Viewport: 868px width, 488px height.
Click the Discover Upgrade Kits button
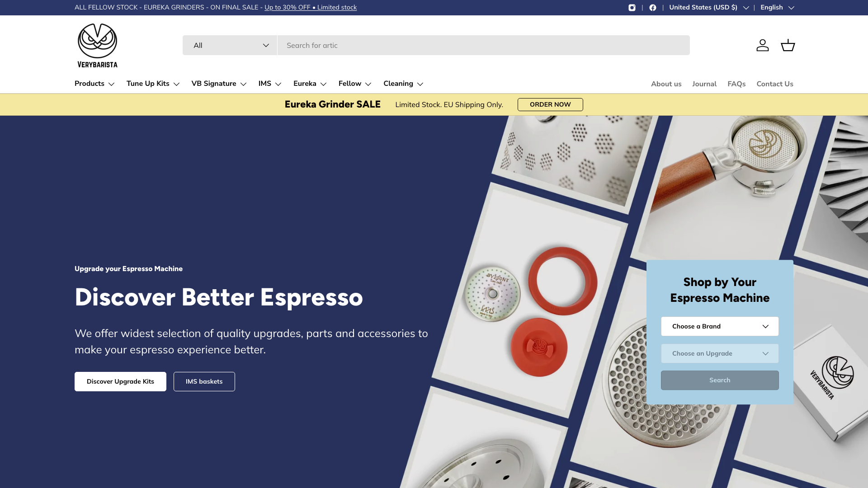(x=120, y=381)
